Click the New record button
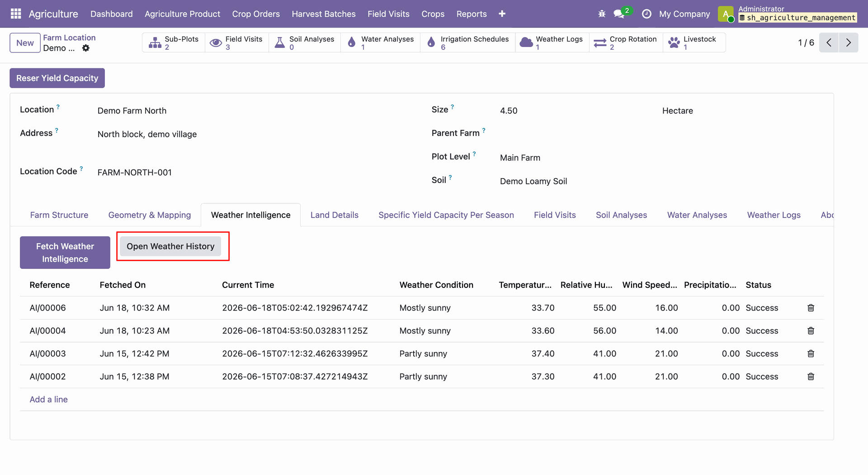The image size is (868, 475). [25, 43]
